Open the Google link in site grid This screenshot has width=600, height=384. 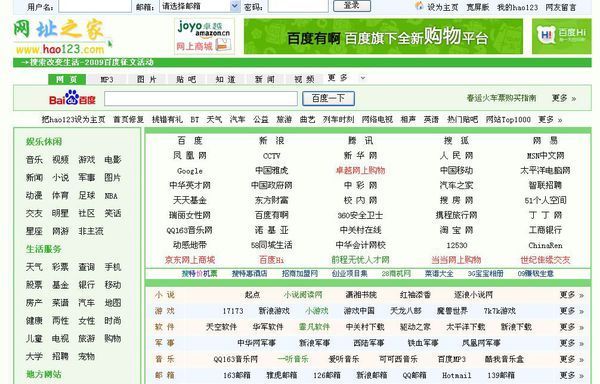point(190,171)
